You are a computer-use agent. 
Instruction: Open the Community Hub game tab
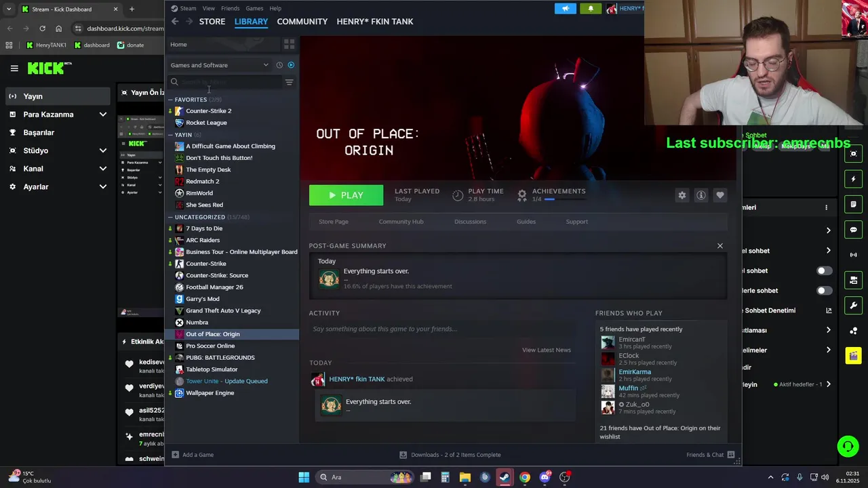pyautogui.click(x=401, y=222)
